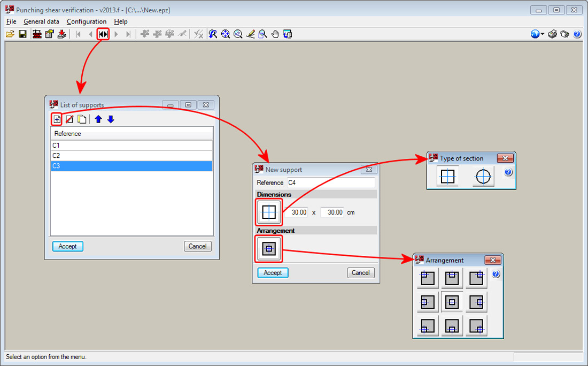Edit the Reference field containing C4
This screenshot has width=588, height=366.
tap(331, 182)
